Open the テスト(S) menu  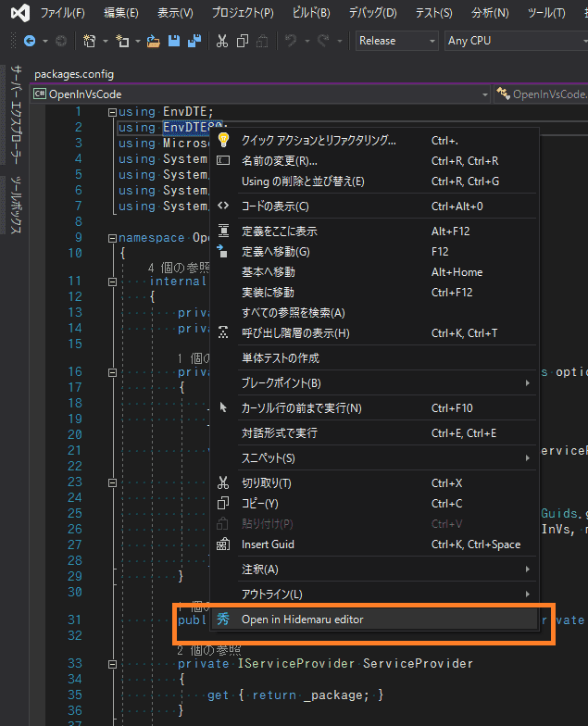[433, 13]
